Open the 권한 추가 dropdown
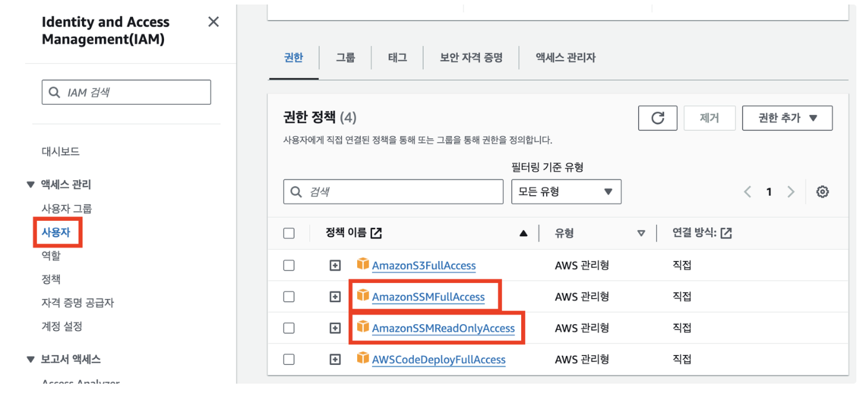868x403 pixels. pyautogui.click(x=787, y=118)
